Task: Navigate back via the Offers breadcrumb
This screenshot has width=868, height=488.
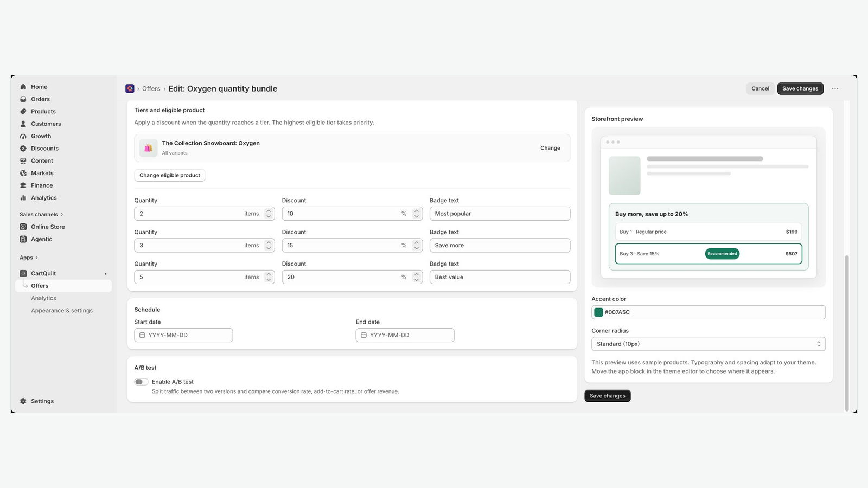Action: click(x=151, y=89)
